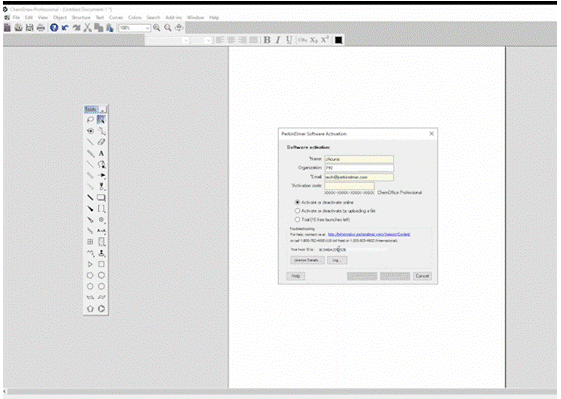Select the Lasso selection tool
This screenshot has height=399, width=561.
(x=90, y=120)
